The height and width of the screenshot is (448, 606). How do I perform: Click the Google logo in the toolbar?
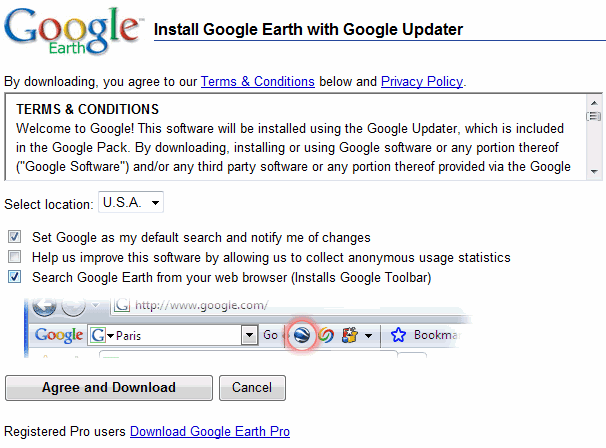pos(59,336)
